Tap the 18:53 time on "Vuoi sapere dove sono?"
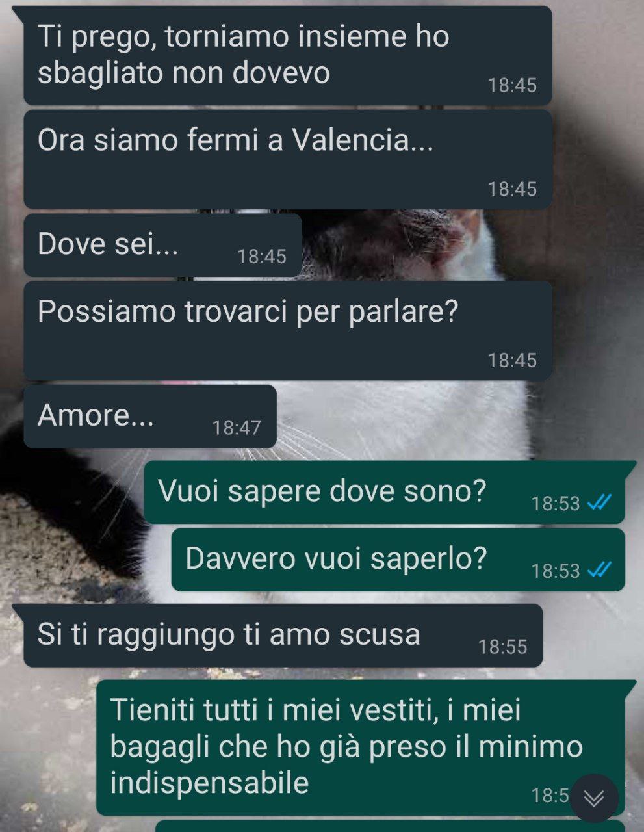This screenshot has width=644, height=832. click(556, 503)
